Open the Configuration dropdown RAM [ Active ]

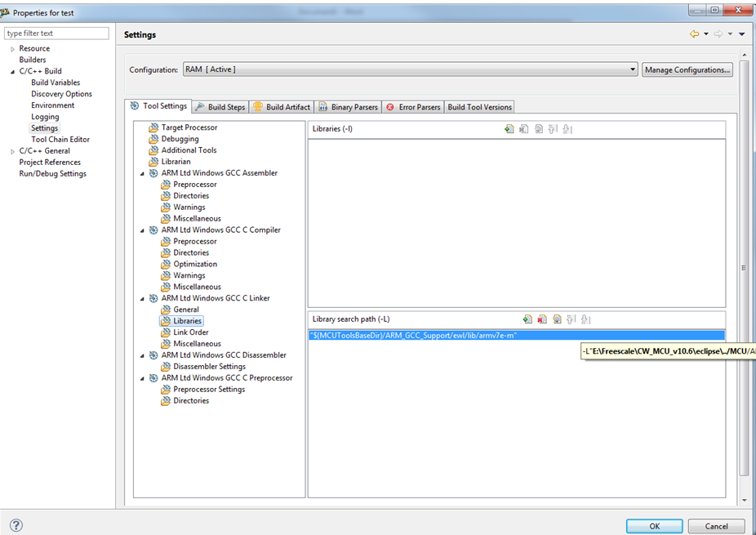pyautogui.click(x=411, y=69)
